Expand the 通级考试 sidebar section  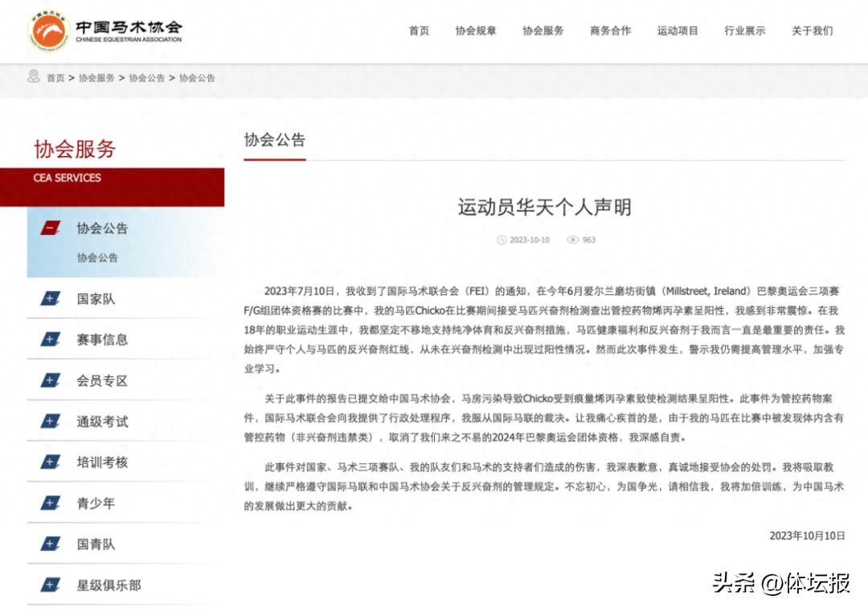click(x=102, y=421)
